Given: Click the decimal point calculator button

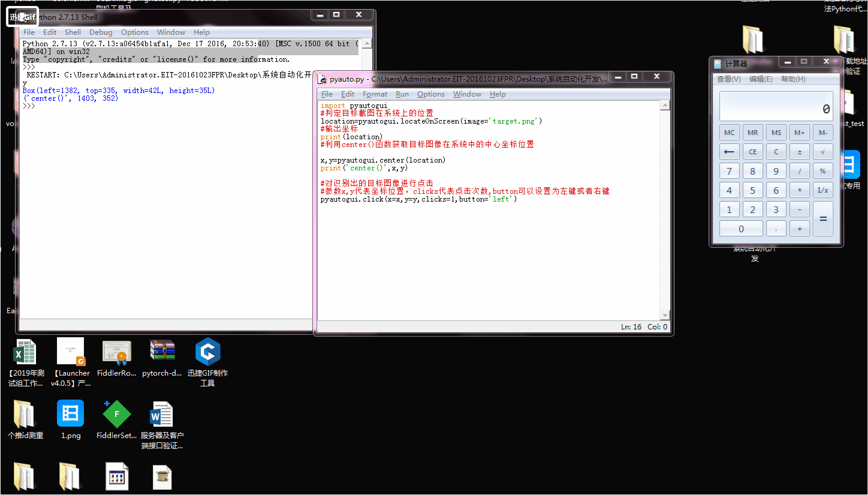Looking at the screenshot, I should point(776,229).
